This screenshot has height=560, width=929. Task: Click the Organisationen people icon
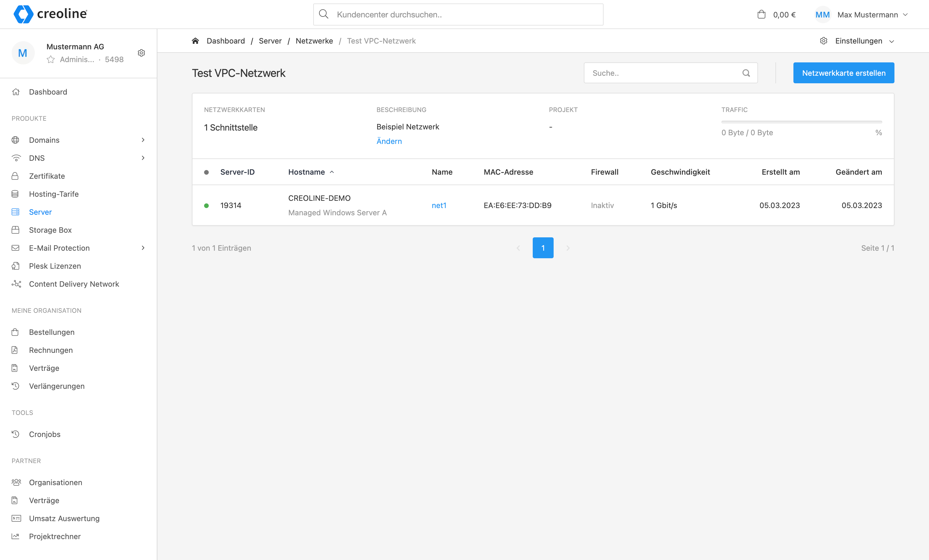pos(16,482)
